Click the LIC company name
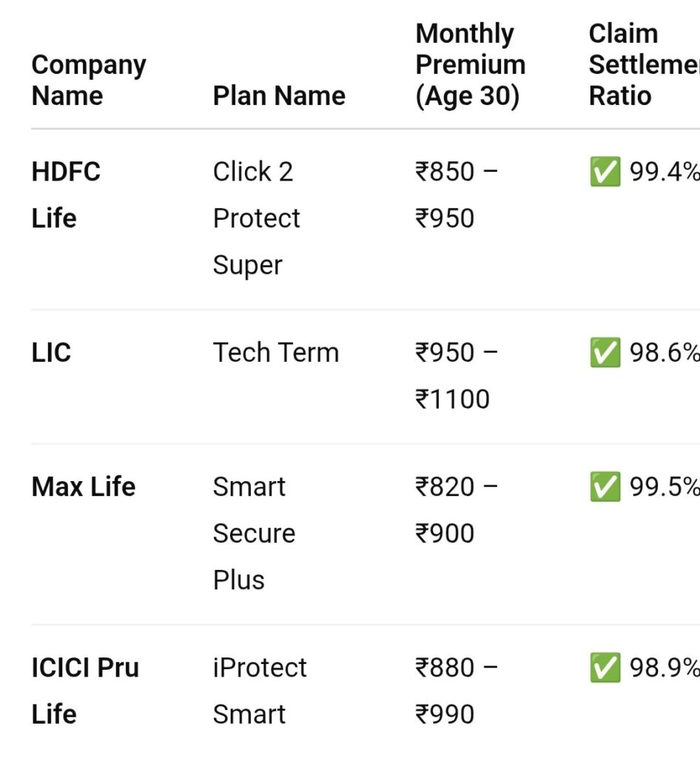The width and height of the screenshot is (700, 758). [51, 352]
